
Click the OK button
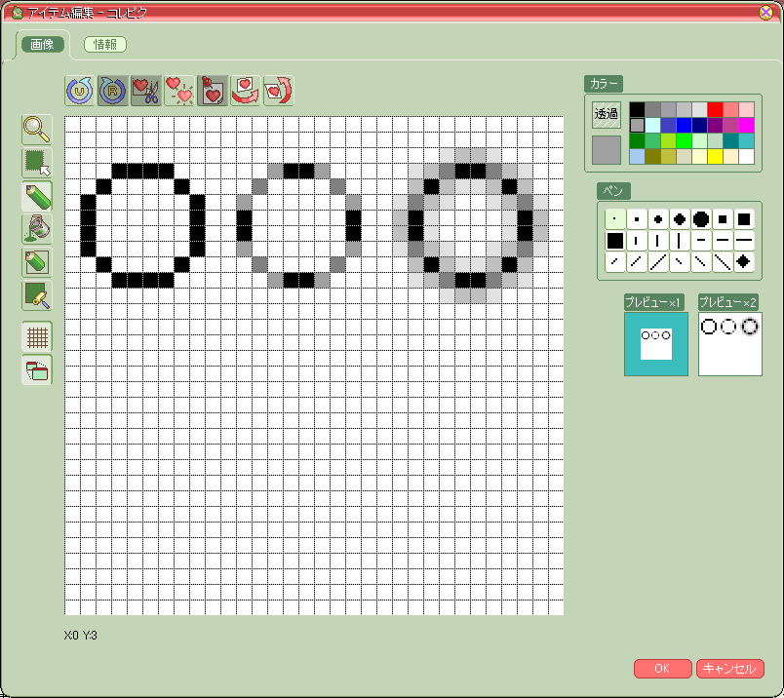point(662,669)
